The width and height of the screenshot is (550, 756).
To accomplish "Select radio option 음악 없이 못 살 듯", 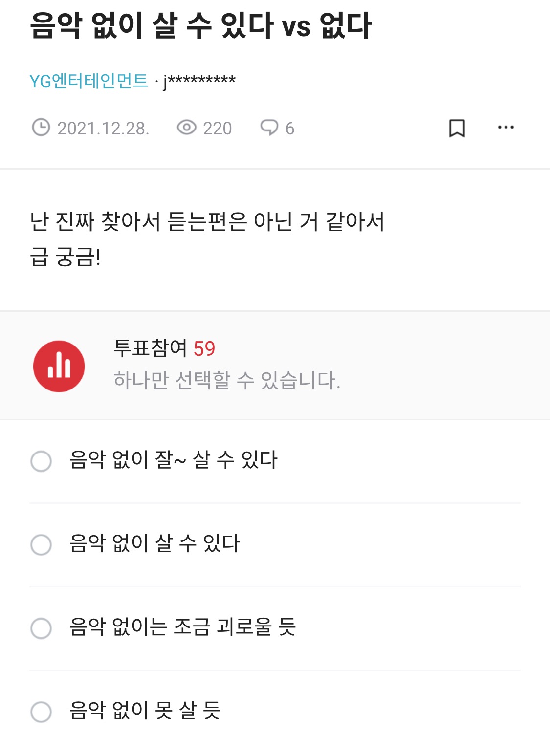I will coord(41,712).
